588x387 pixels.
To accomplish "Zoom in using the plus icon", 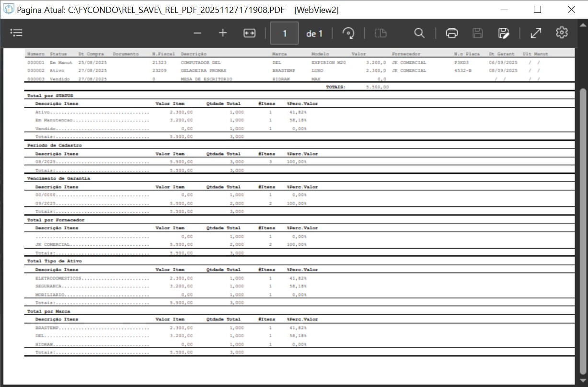I will 223,33.
